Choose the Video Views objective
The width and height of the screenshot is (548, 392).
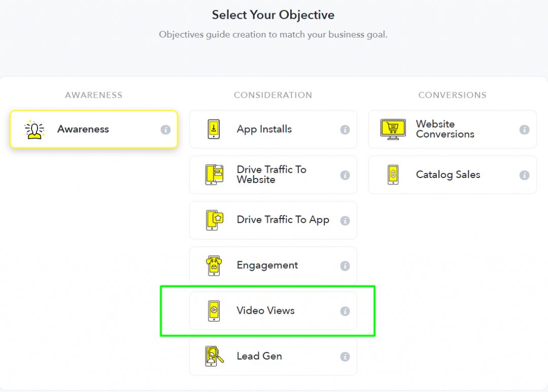pos(273,311)
